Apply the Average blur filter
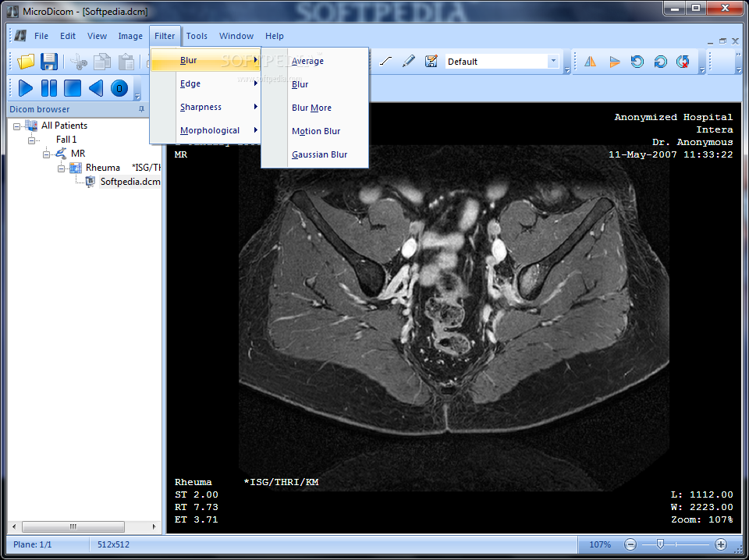 point(314,61)
